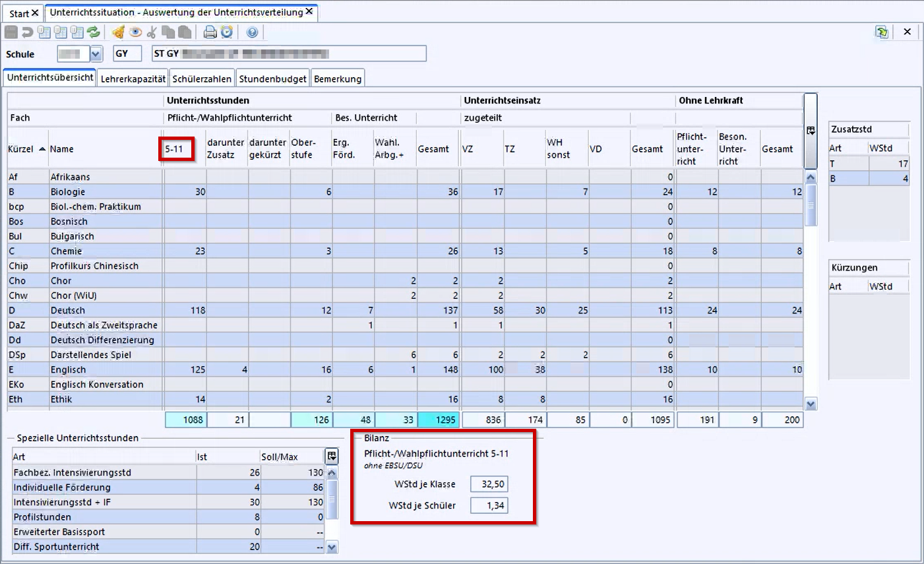Click scroll-down arrow of Spezielle Unterrichtsstunden list
The height and width of the screenshot is (564, 924).
point(332,548)
